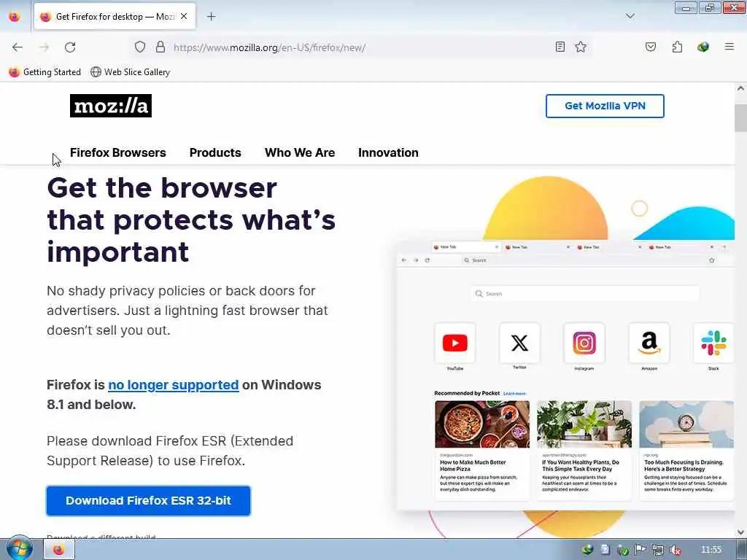
Task: Follow the no longer supported link
Action: [x=174, y=385]
